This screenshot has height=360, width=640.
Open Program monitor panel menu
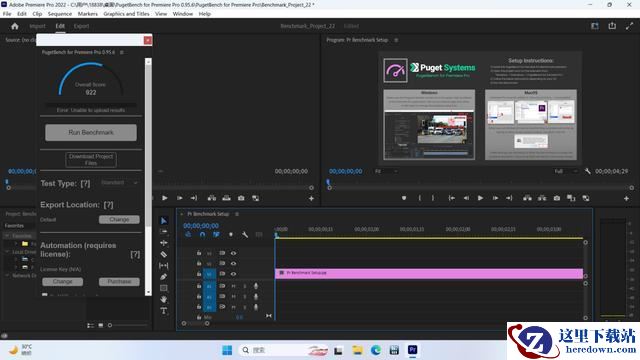[396, 40]
